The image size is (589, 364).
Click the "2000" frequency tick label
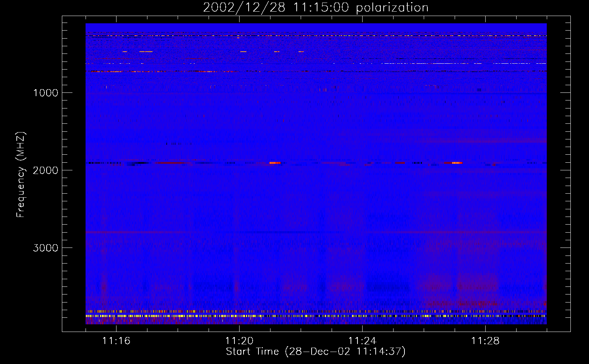pyautogui.click(x=46, y=170)
